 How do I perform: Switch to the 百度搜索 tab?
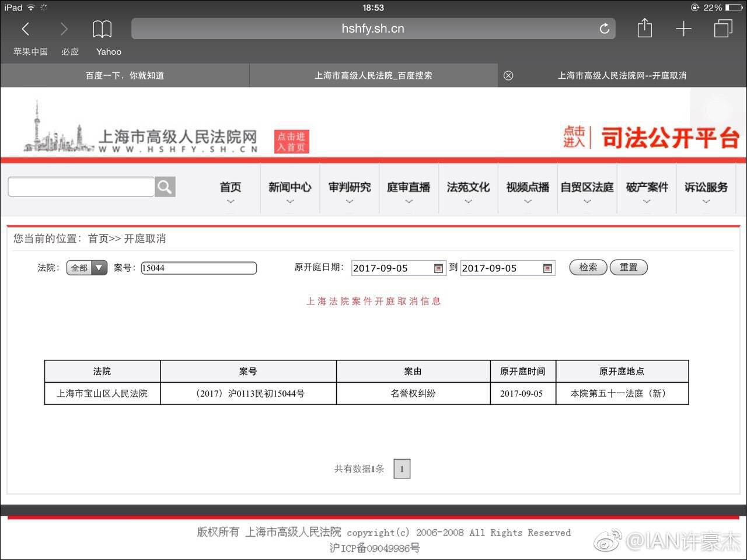click(x=373, y=75)
